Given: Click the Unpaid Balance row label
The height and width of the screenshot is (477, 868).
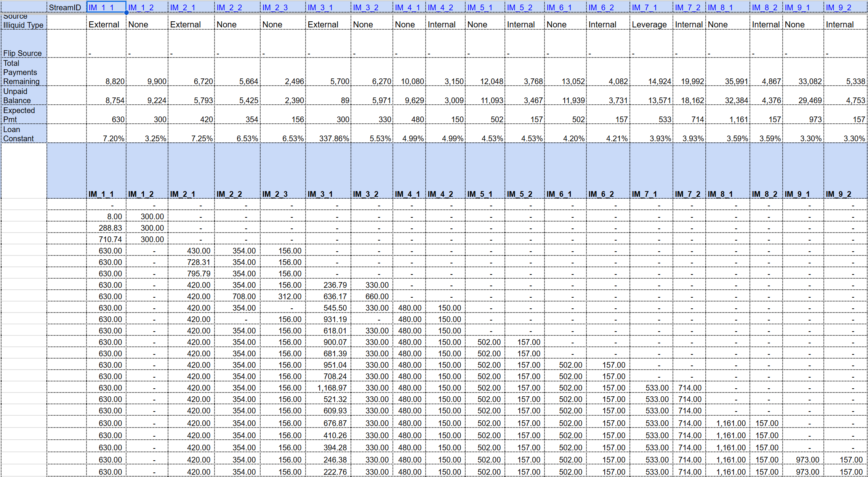Looking at the screenshot, I should click(x=17, y=96).
